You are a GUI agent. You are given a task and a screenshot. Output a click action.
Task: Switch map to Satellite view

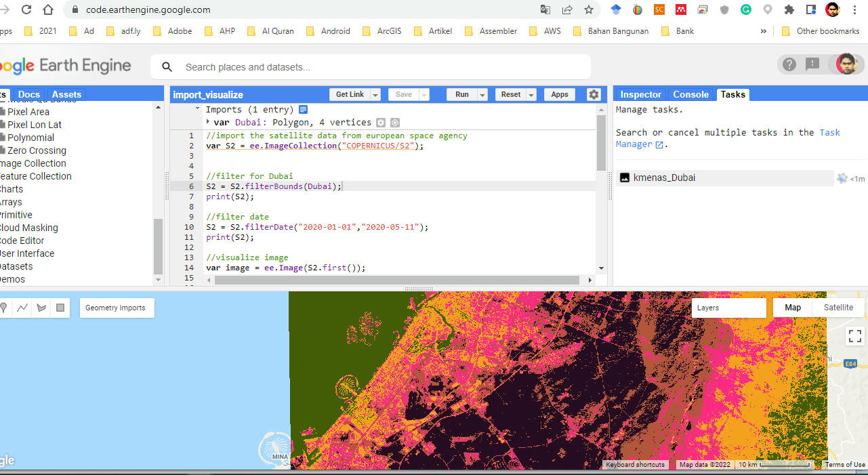(x=838, y=308)
